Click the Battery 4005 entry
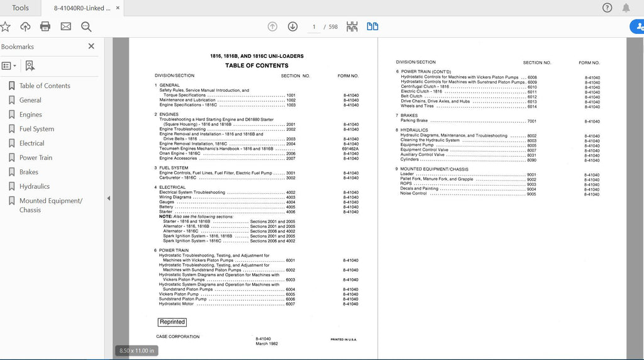The height and width of the screenshot is (360, 644). click(x=227, y=207)
